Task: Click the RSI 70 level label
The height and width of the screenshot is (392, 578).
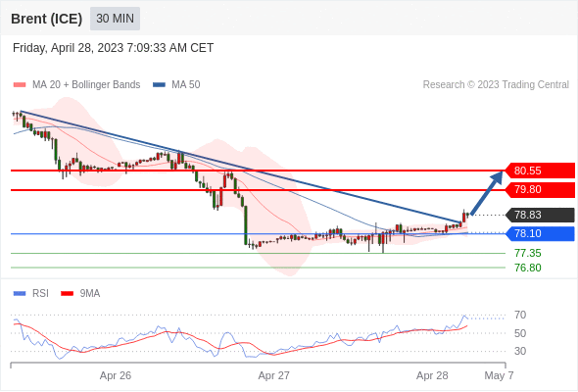Action: pos(520,315)
